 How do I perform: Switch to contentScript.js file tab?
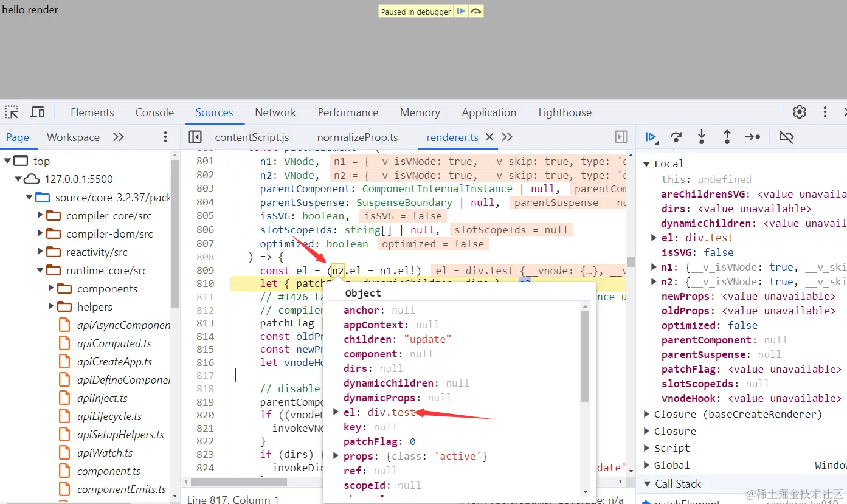[252, 137]
